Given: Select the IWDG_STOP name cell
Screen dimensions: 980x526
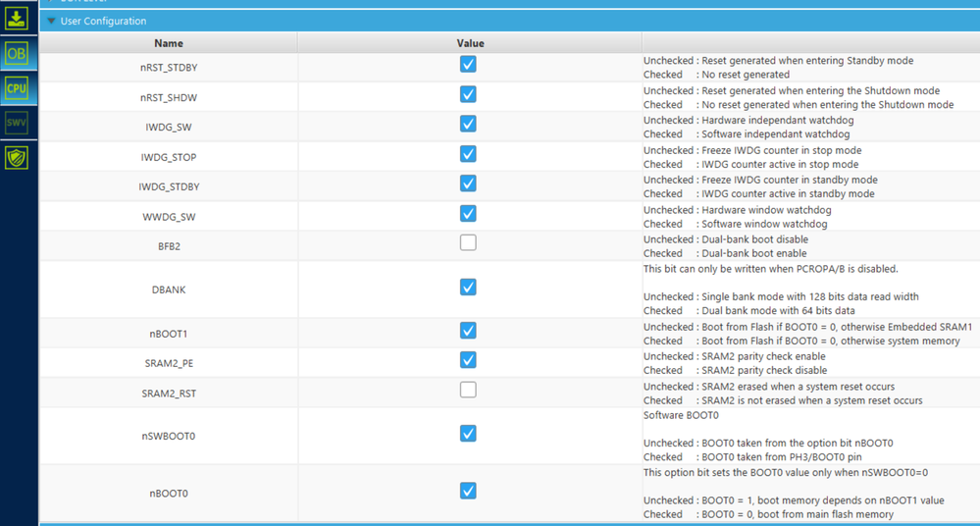Looking at the screenshot, I should pyautogui.click(x=169, y=157).
